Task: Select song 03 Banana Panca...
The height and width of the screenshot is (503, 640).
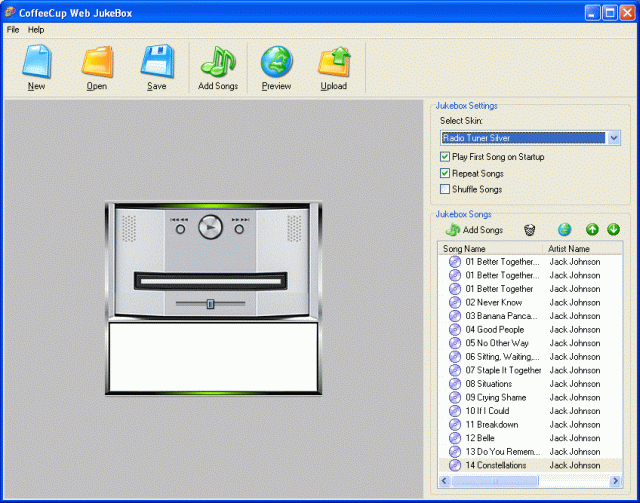Action: tap(501, 316)
